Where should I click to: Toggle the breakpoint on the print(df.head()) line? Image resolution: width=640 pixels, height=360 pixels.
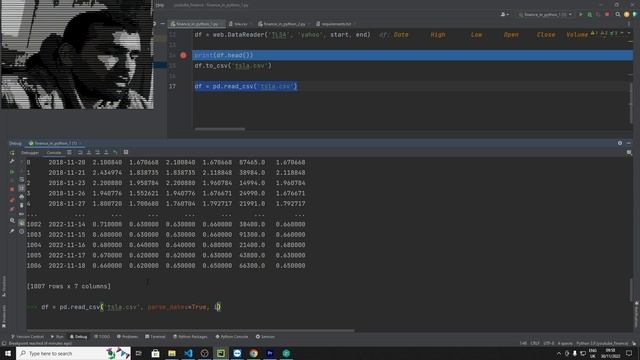tap(183, 55)
